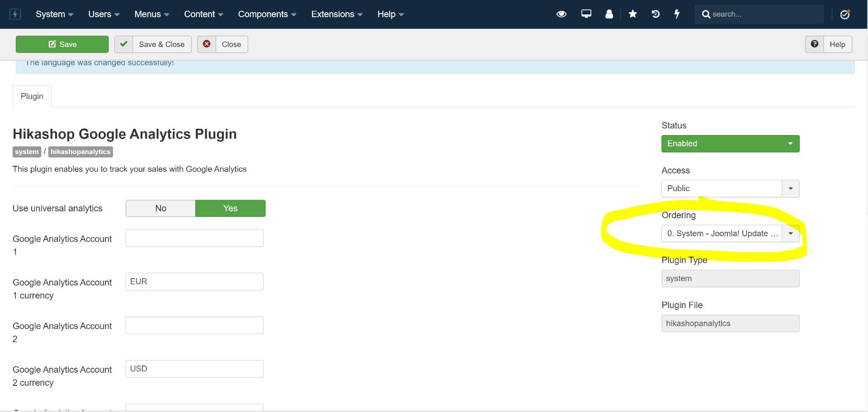868x412 pixels.
Task: Click the Account 2 currency field with USD
Action: point(194,369)
